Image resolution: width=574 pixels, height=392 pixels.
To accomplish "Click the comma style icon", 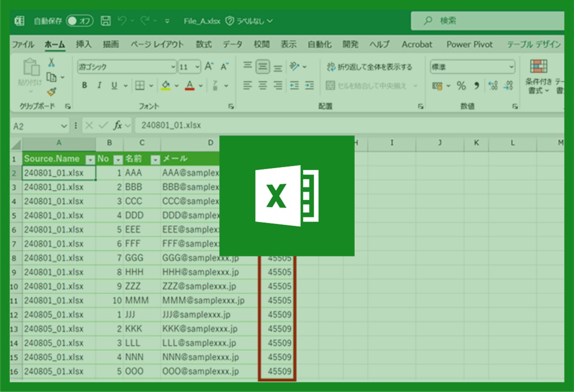I will pyautogui.click(x=476, y=86).
